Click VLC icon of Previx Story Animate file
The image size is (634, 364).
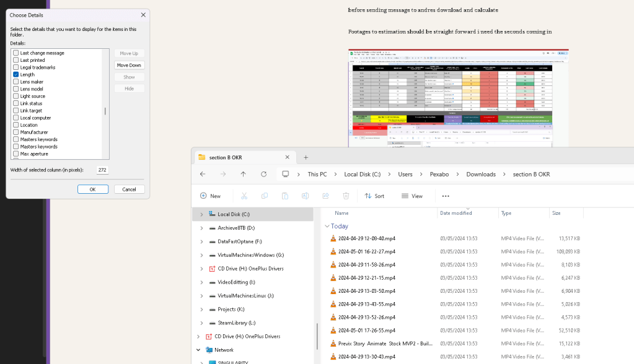[x=333, y=344]
